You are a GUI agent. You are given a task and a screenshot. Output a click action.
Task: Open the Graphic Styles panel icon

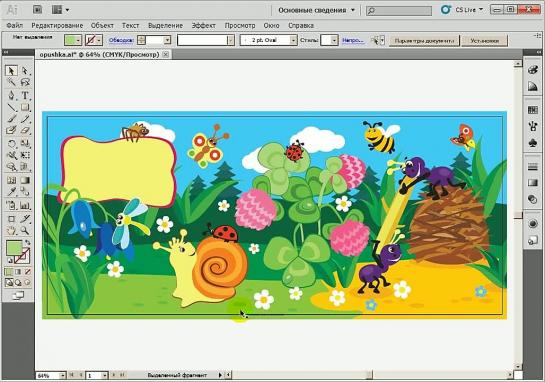point(533,240)
